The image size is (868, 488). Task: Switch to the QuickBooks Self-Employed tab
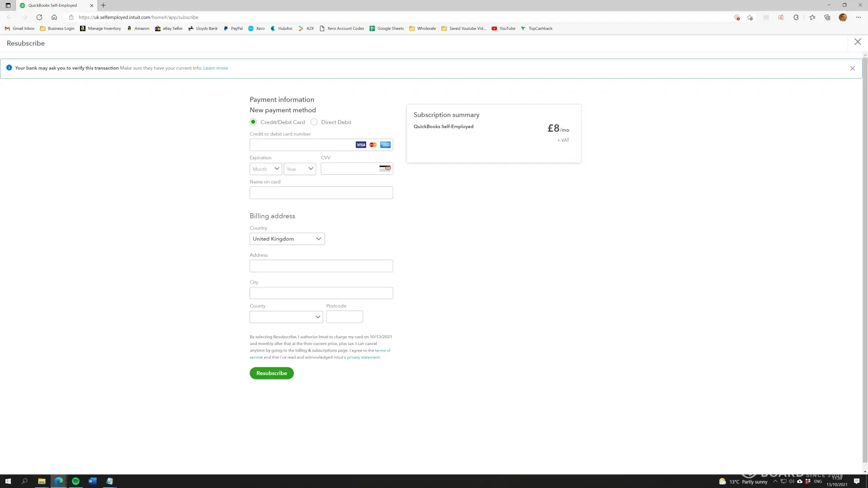[53, 5]
